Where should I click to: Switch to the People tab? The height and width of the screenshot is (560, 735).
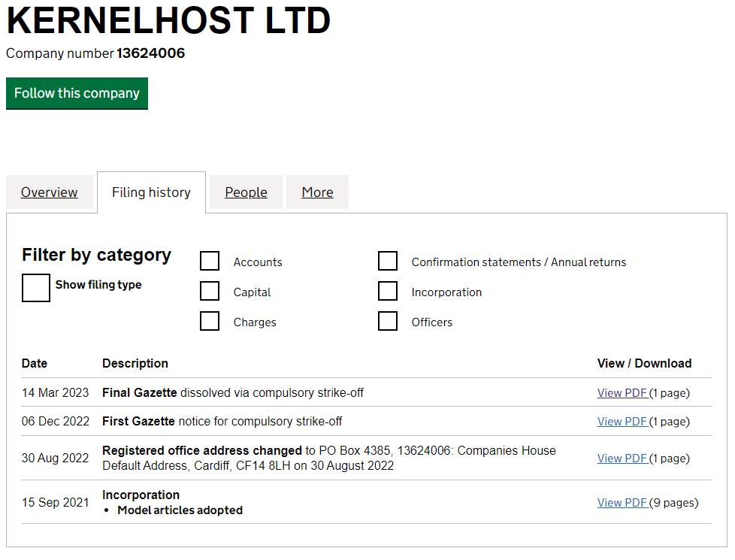tap(246, 192)
